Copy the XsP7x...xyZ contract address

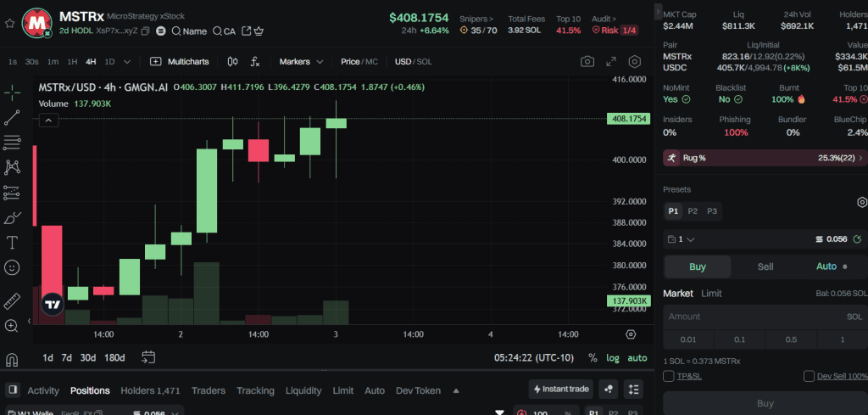click(145, 31)
